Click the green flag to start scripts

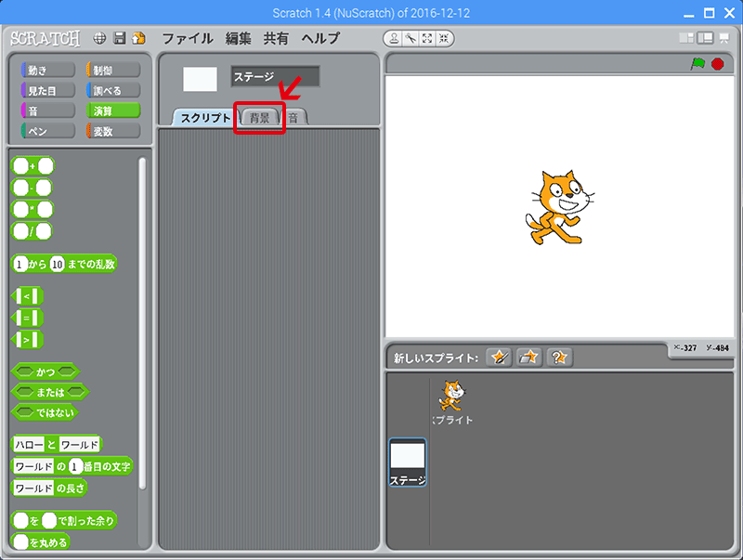click(x=697, y=64)
